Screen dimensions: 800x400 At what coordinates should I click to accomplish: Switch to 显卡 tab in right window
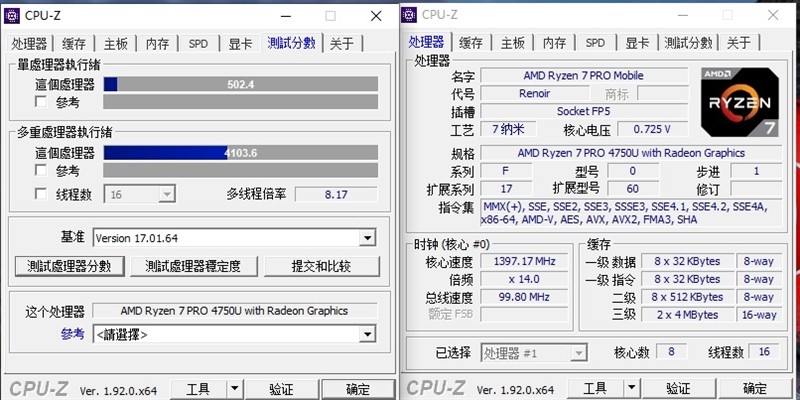[x=637, y=43]
